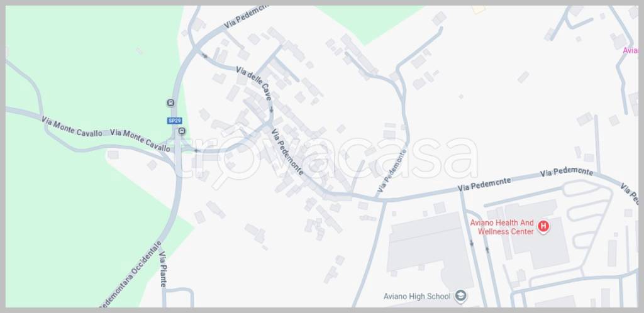Select the Via Piante street label

pos(164,269)
